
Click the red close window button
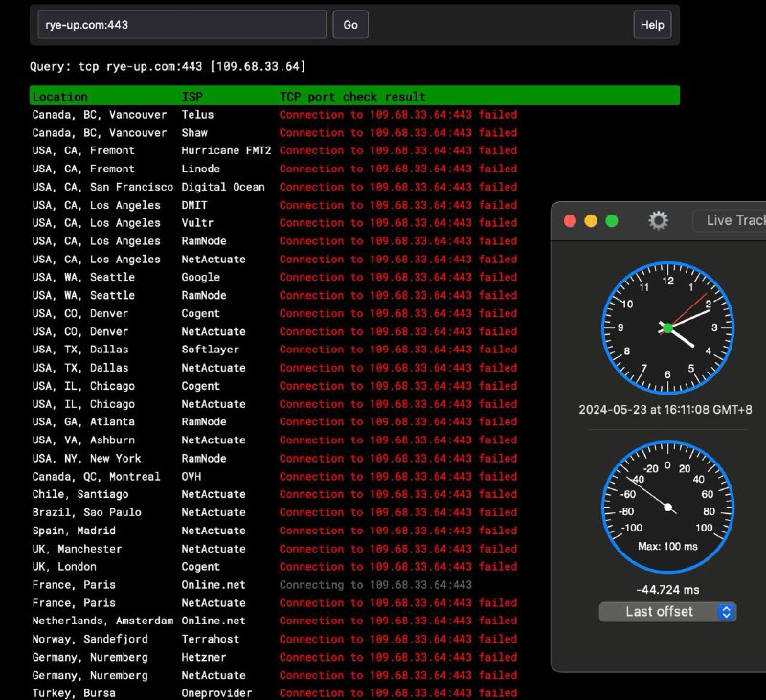[x=570, y=221]
